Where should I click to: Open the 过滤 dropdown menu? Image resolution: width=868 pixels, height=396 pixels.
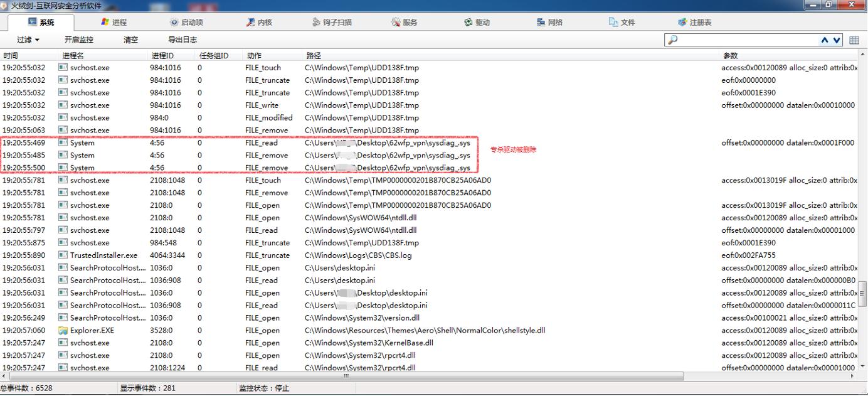point(28,40)
